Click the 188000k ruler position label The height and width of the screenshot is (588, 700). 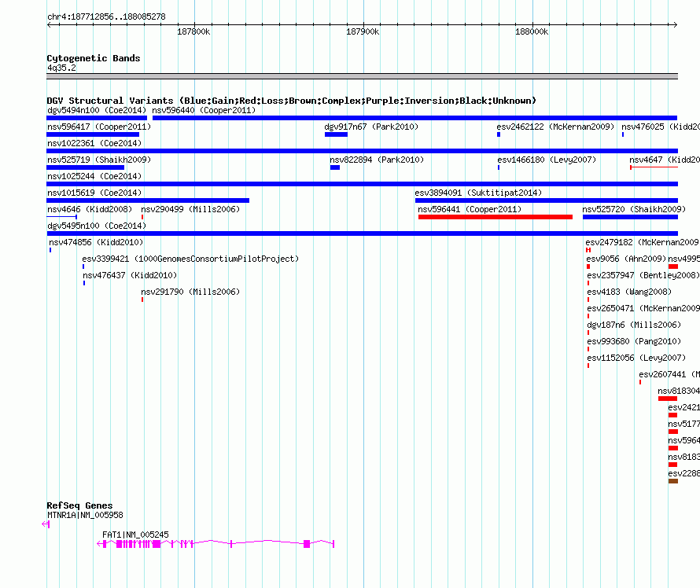(x=532, y=31)
